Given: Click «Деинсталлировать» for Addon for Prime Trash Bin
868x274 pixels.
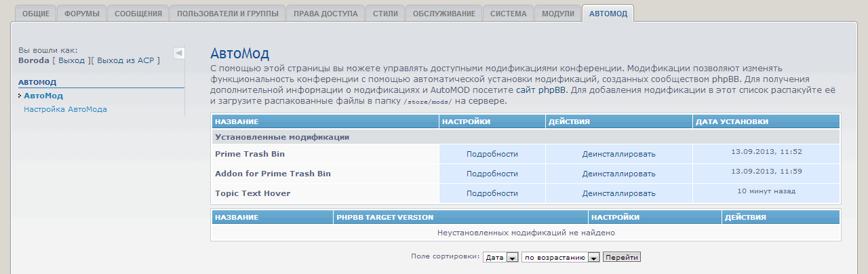Looking at the screenshot, I should pyautogui.click(x=618, y=174).
